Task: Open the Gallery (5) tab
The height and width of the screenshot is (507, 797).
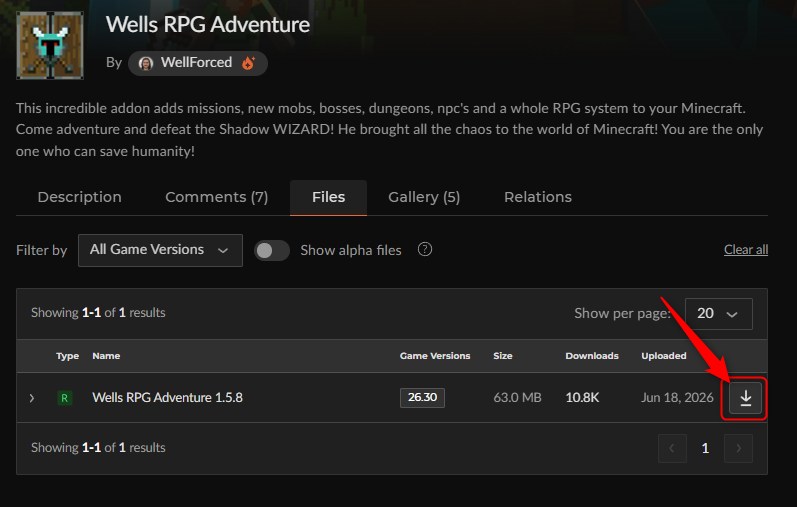Action: (424, 197)
